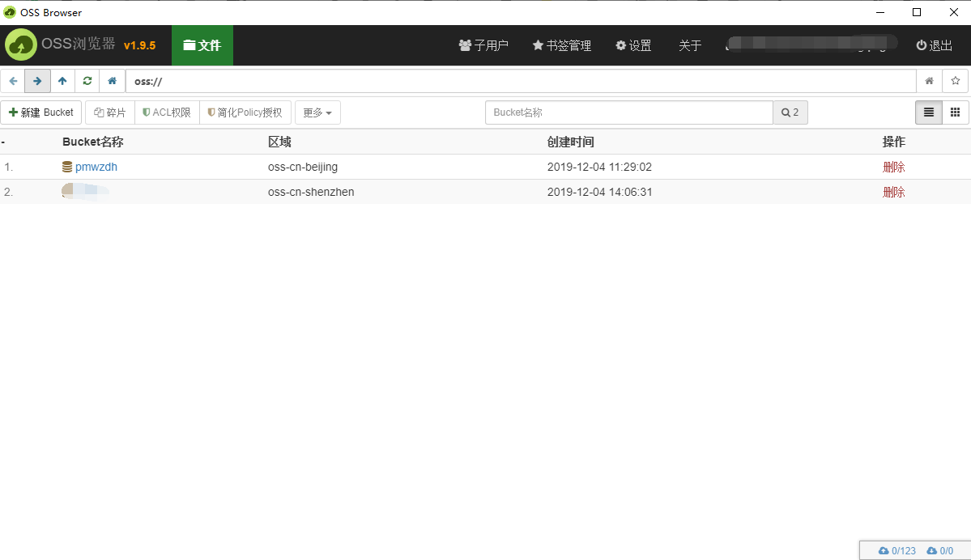Open the 文件 tab

(x=202, y=45)
